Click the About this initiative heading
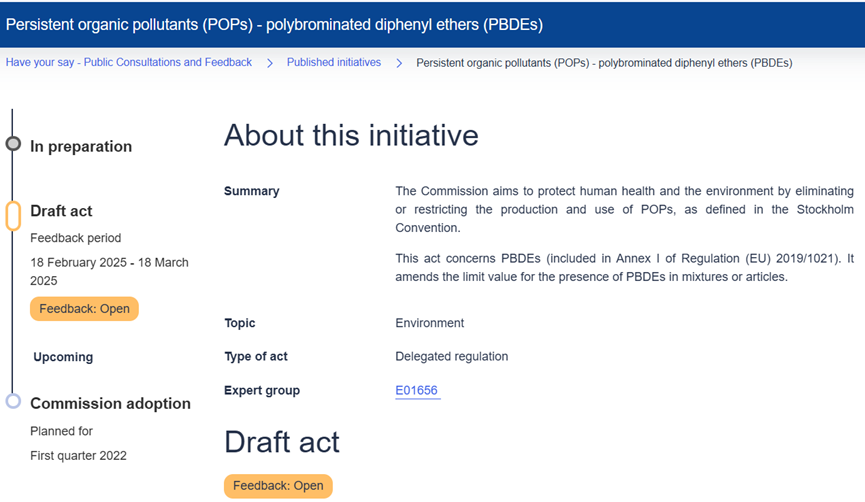Image resolution: width=865 pixels, height=502 pixels. (351, 135)
